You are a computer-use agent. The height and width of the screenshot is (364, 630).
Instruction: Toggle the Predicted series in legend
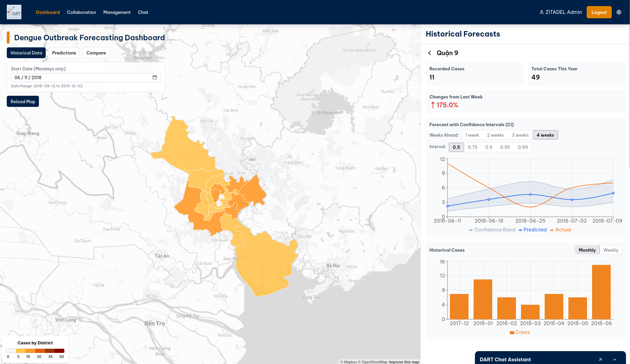click(x=532, y=230)
